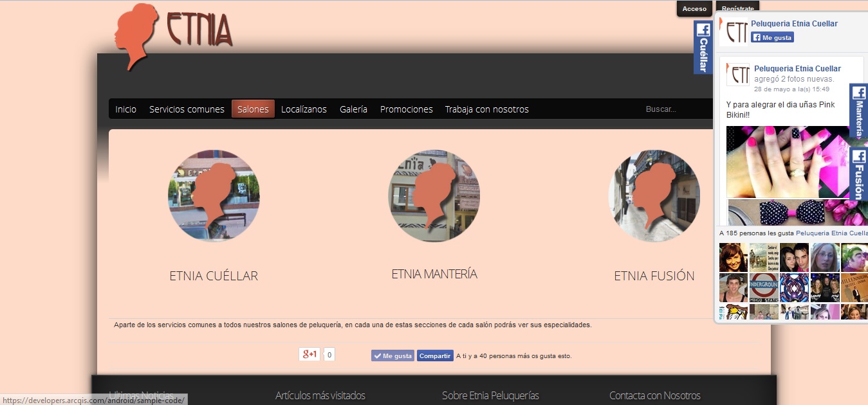Screen dimensions: 868x405
Task: Click the Underground sign fan photo
Action: pyautogui.click(x=764, y=287)
